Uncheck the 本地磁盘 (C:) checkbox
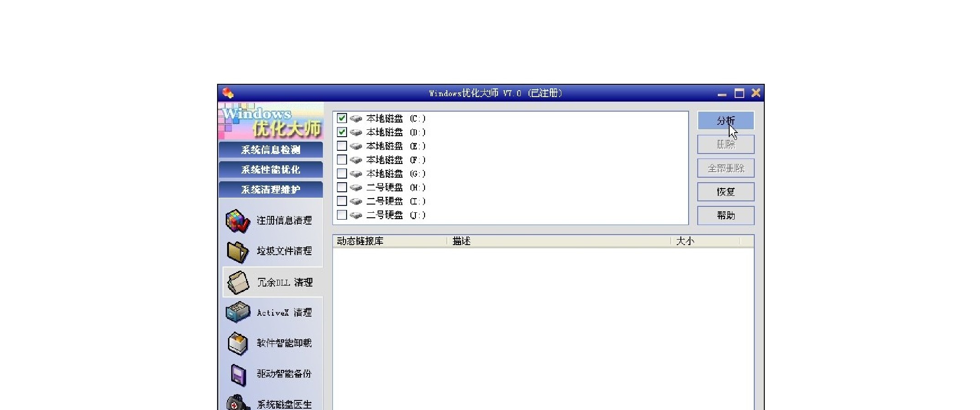This screenshot has height=410, width=980. (342, 118)
